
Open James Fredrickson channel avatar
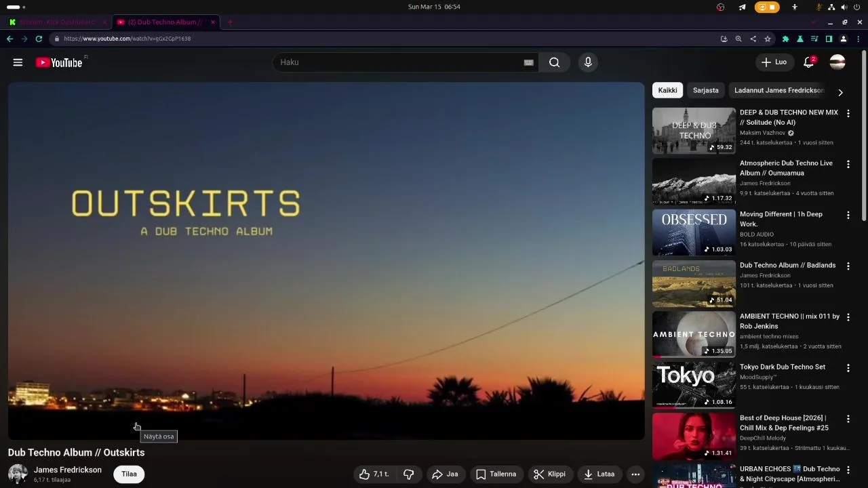click(18, 474)
